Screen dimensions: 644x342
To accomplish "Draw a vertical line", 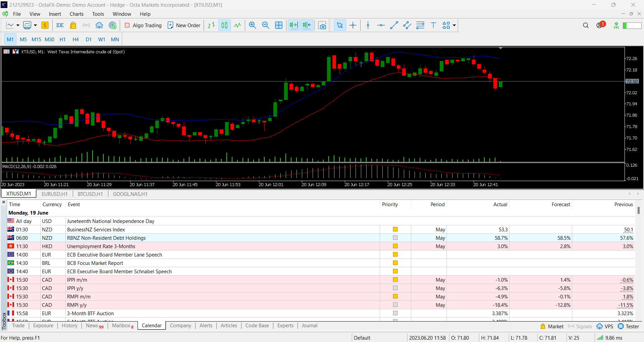I will click(368, 25).
